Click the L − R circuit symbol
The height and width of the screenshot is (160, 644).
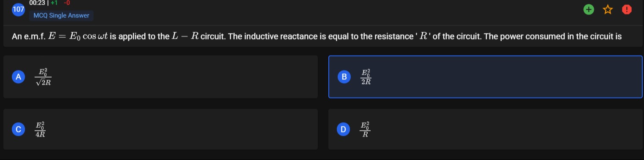point(185,36)
